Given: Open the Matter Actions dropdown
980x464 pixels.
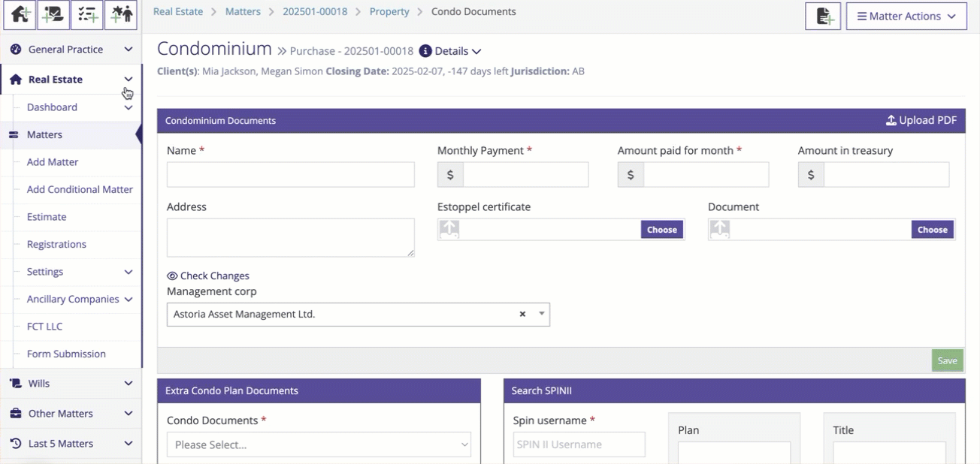Looking at the screenshot, I should (906, 16).
